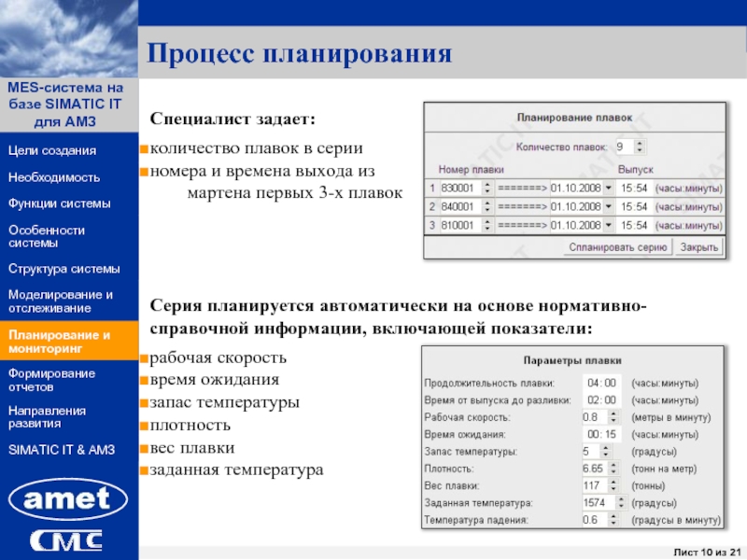The width and height of the screenshot is (747, 560).
Task: Go to Функции системы in the sidebar
Action: pos(59,203)
